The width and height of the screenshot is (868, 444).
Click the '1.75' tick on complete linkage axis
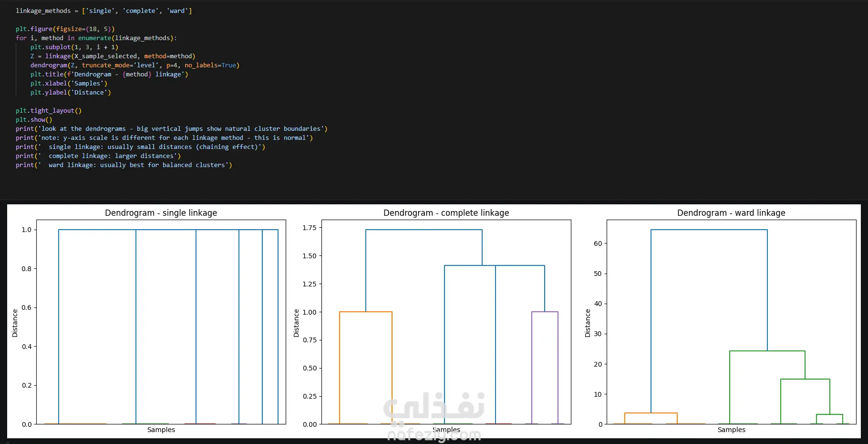click(310, 228)
